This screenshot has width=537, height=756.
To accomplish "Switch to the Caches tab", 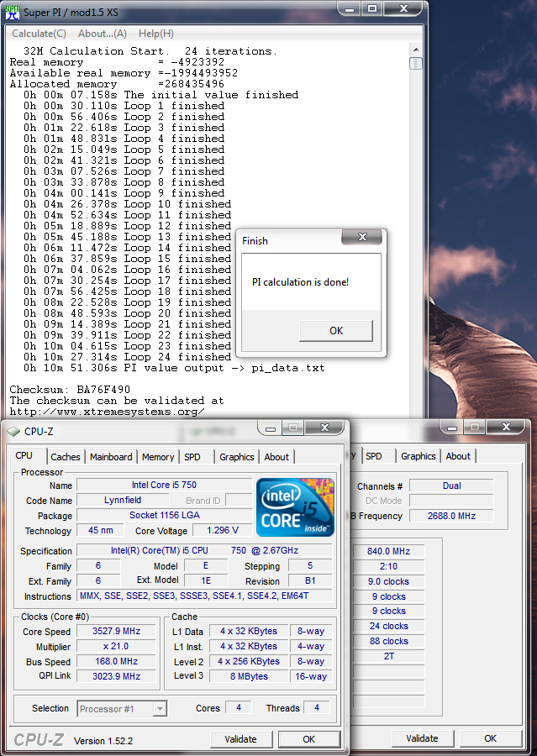I will click(x=66, y=457).
